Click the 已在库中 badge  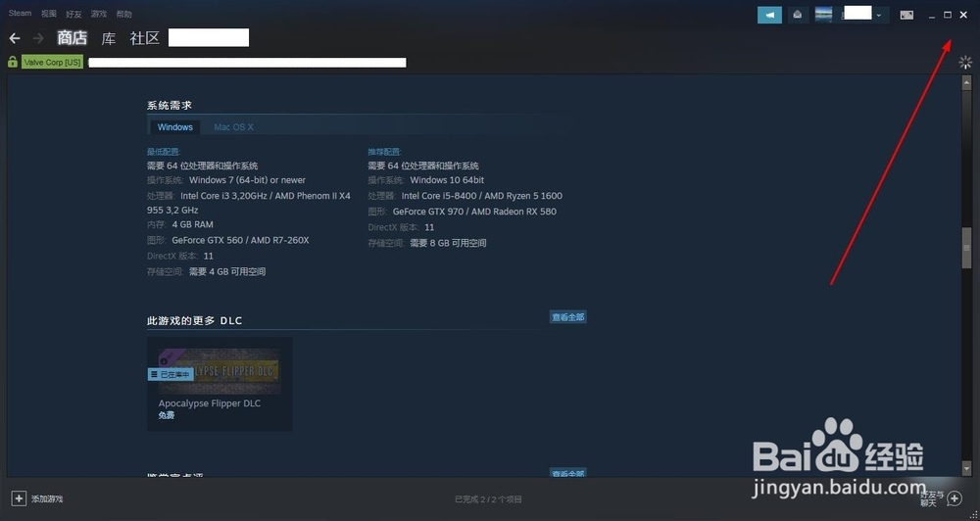click(x=171, y=374)
